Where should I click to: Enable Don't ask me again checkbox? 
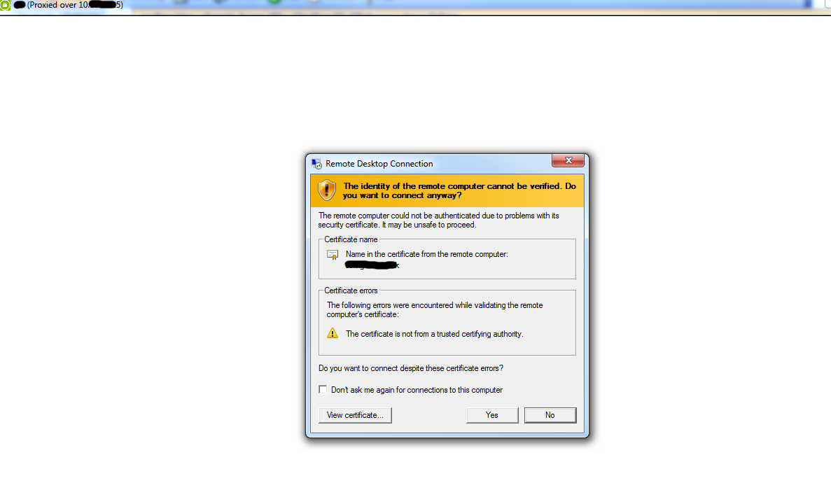[x=323, y=389]
